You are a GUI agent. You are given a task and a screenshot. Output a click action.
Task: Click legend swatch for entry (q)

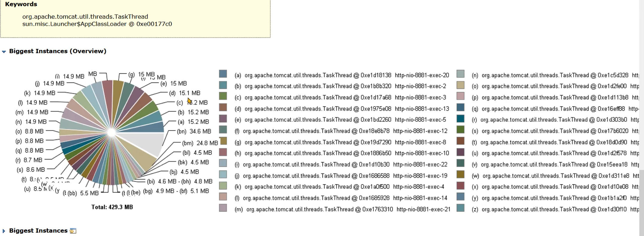tap(461, 107)
